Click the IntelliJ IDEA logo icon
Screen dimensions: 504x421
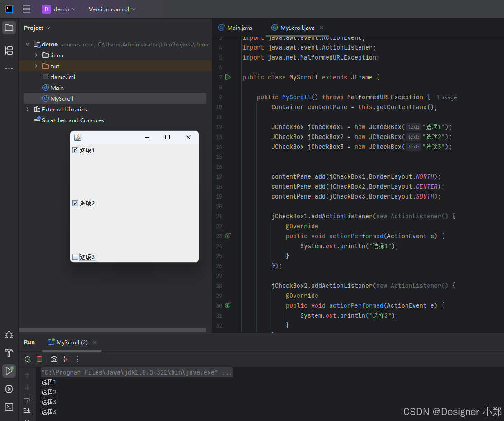tap(9, 9)
